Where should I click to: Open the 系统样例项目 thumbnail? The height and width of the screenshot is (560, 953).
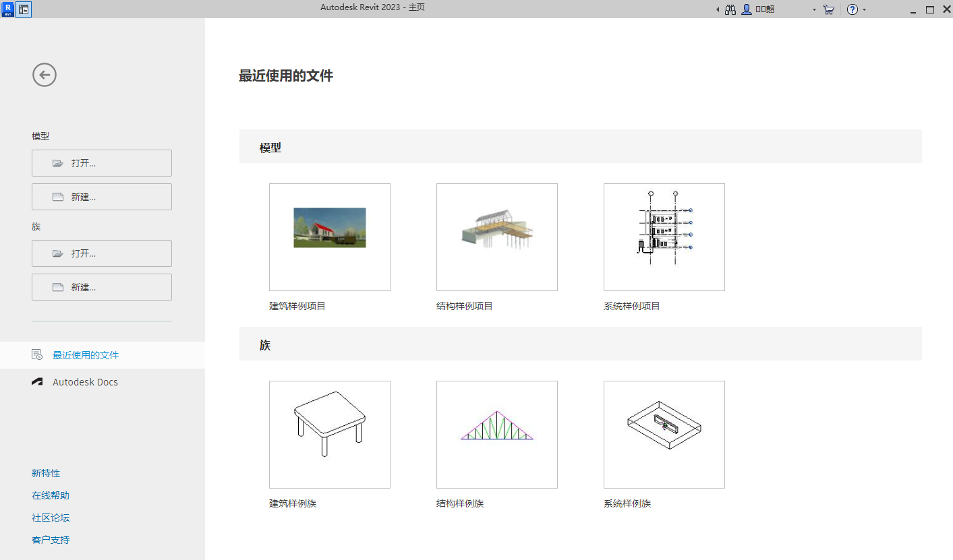(x=664, y=237)
